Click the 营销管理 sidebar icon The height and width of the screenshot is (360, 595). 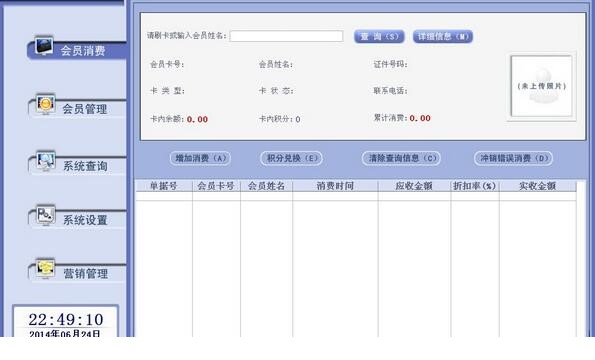point(46,269)
